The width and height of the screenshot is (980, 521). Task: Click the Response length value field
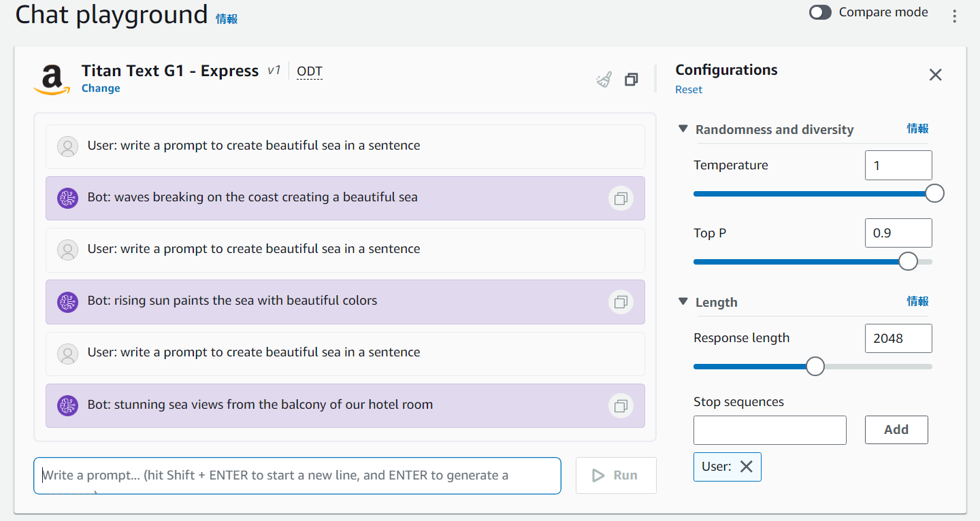click(898, 339)
